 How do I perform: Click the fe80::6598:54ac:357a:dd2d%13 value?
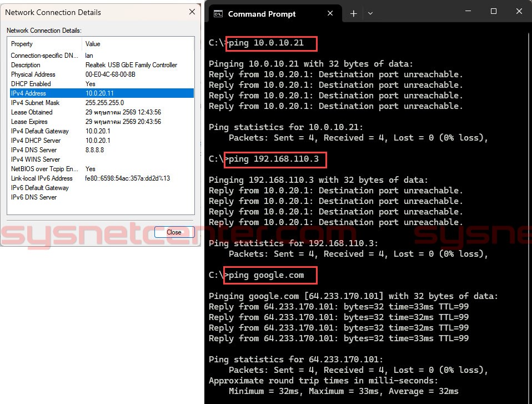click(128, 178)
